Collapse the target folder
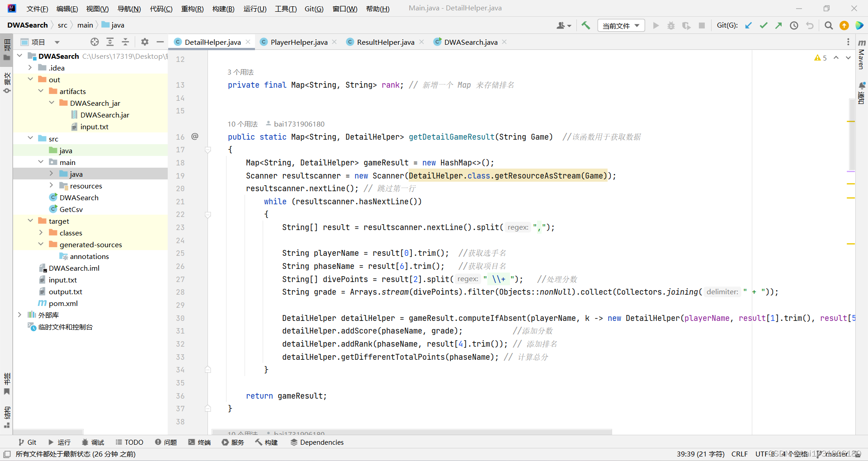 click(30, 221)
